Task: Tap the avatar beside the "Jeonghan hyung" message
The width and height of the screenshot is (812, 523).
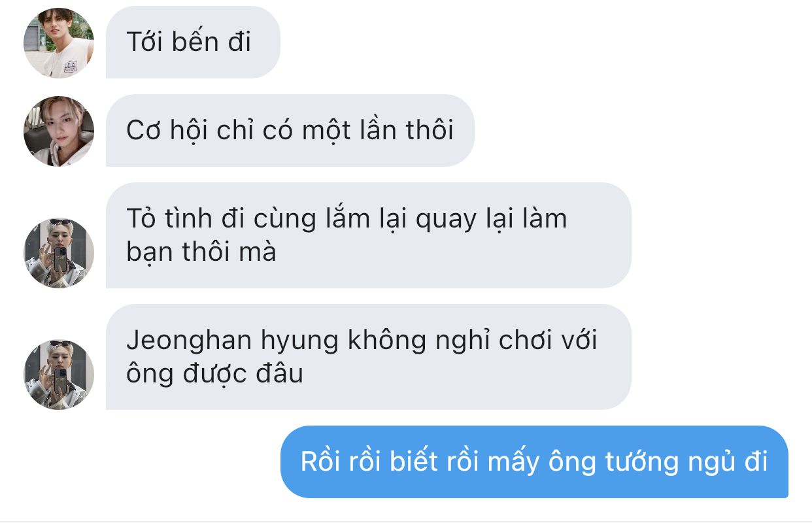Action: pyautogui.click(x=59, y=375)
